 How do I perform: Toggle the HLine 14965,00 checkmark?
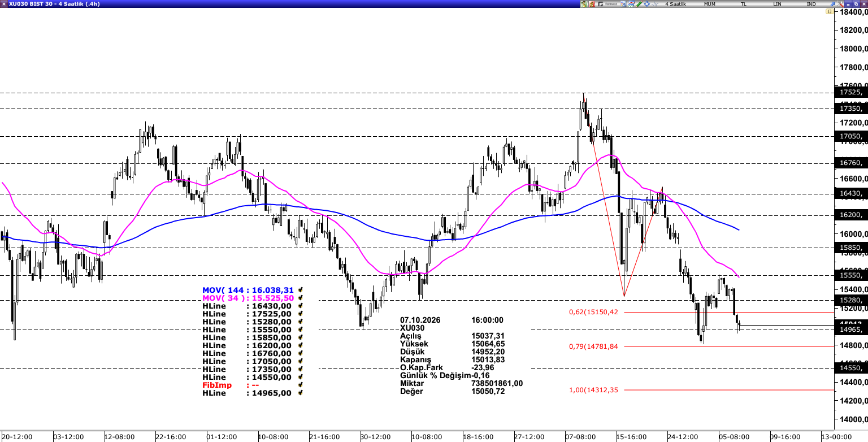coord(301,393)
